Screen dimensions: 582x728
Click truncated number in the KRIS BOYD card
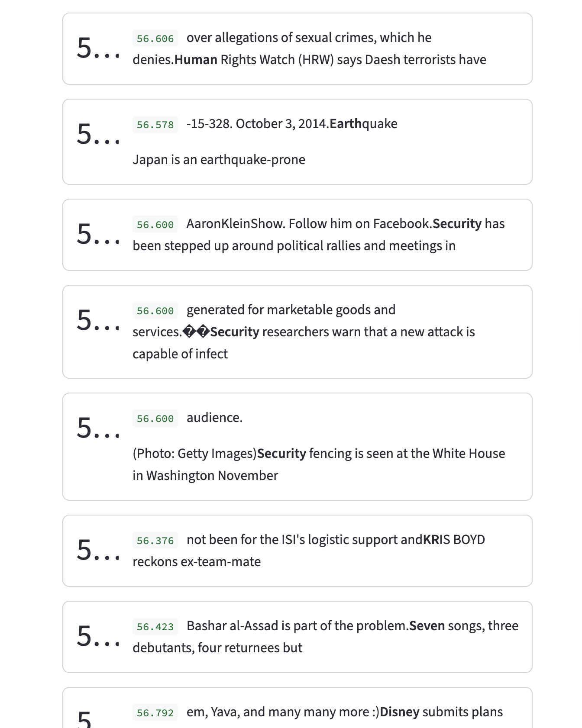click(98, 550)
